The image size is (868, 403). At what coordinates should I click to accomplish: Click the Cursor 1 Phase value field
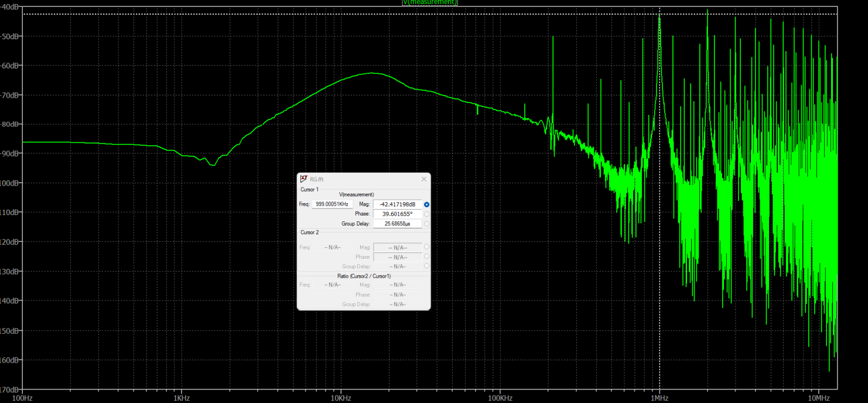tap(397, 214)
